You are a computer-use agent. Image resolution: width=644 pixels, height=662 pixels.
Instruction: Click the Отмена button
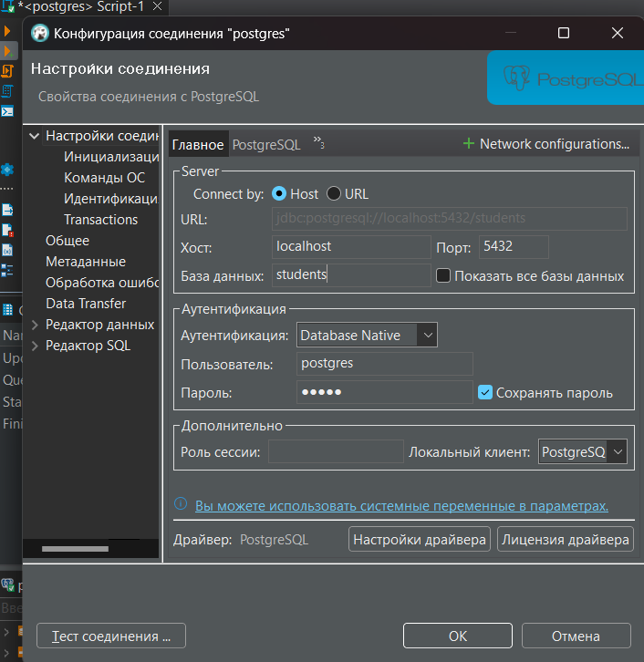pos(576,636)
